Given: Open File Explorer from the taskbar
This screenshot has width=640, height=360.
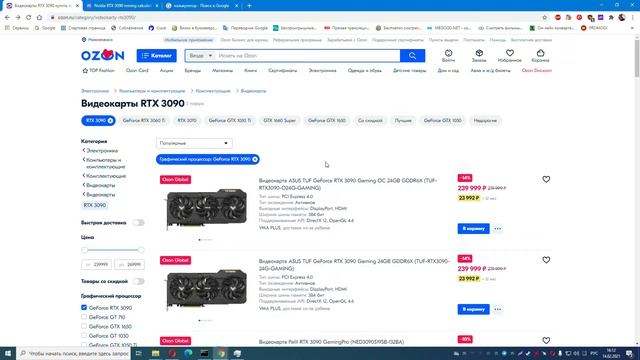Looking at the screenshot, I should (156, 353).
